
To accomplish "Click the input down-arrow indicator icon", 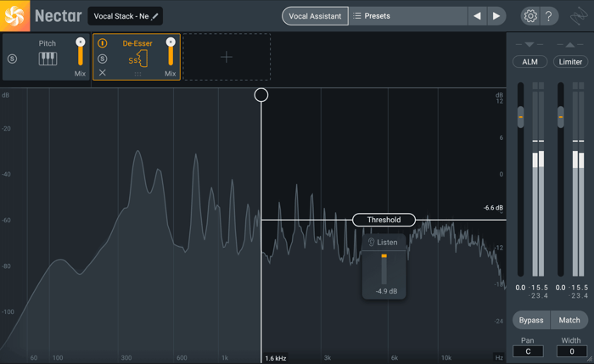I will point(530,45).
